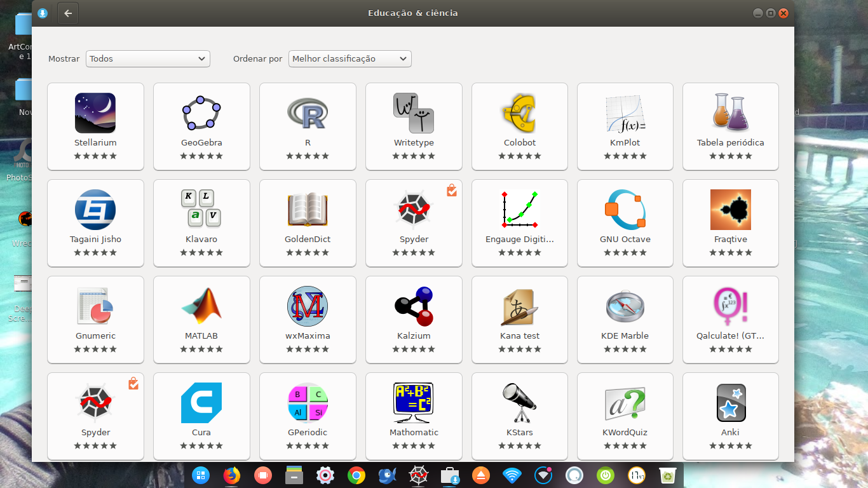Select the MATLAB app icon
Image resolution: width=868 pixels, height=488 pixels.
pos(201,306)
